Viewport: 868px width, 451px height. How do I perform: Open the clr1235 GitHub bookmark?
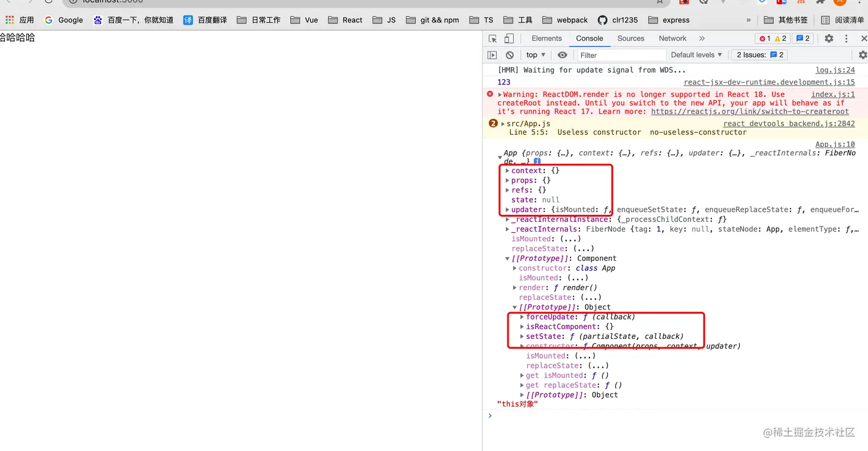pyautogui.click(x=618, y=20)
